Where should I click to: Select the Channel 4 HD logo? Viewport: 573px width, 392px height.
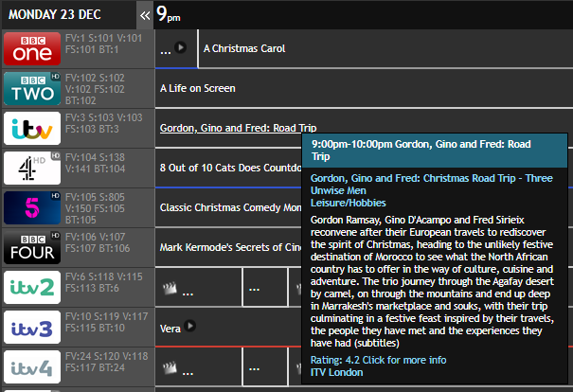point(32,168)
